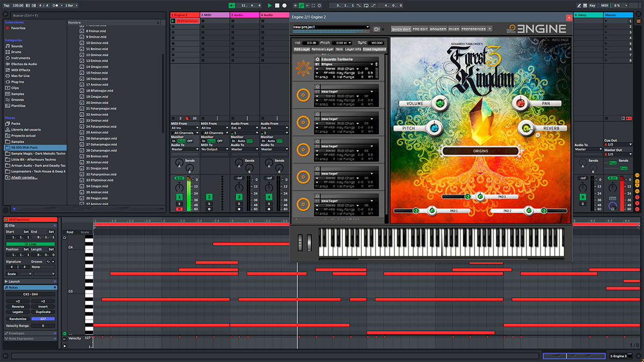The image size is (644, 362).
Task: Launch the 39 Eflatminor clip play triangle
Action: tap(173, 21)
